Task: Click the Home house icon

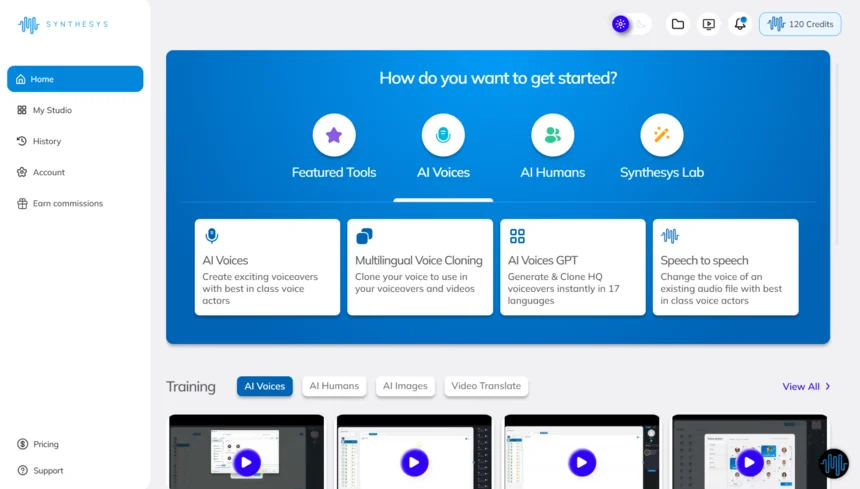Action: point(21,79)
